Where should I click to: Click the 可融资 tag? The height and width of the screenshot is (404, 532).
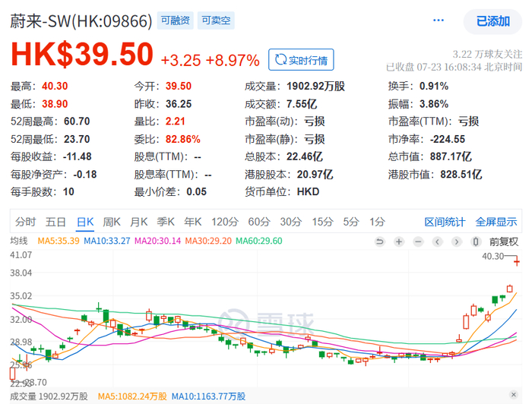click(x=175, y=21)
